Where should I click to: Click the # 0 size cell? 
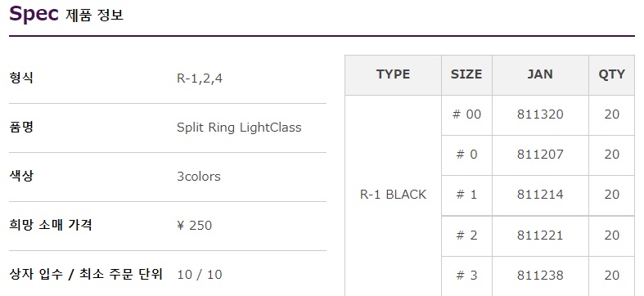(x=466, y=155)
